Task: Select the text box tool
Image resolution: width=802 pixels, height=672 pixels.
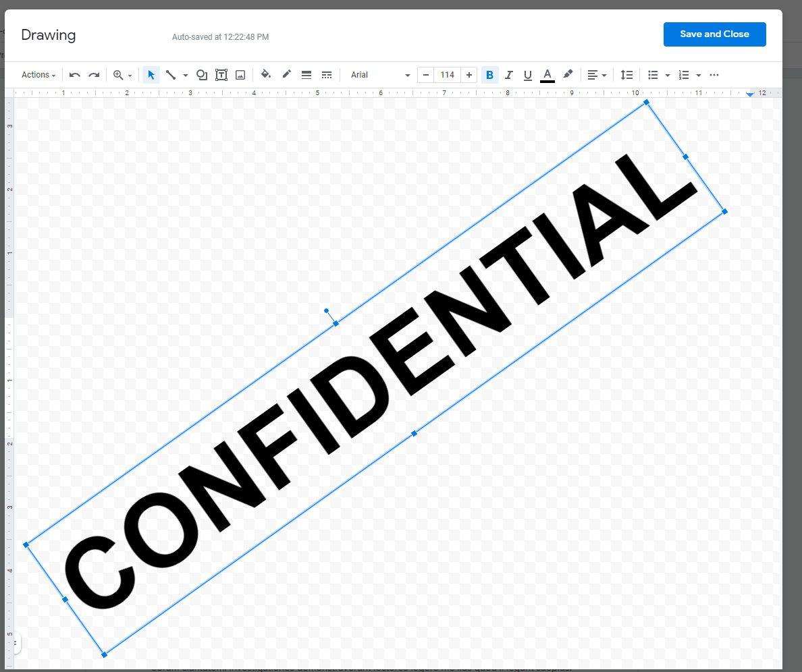Action: (x=221, y=75)
